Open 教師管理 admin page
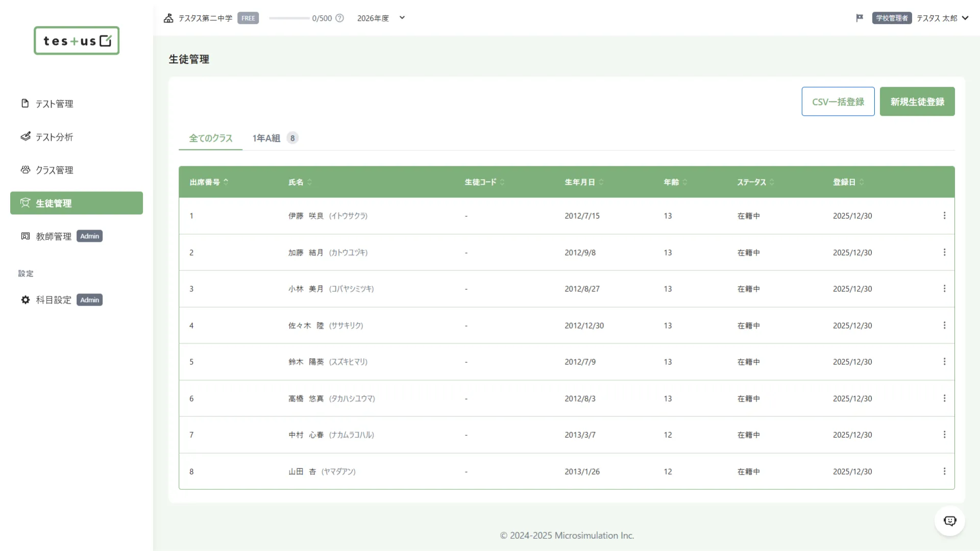 pyautogui.click(x=77, y=236)
